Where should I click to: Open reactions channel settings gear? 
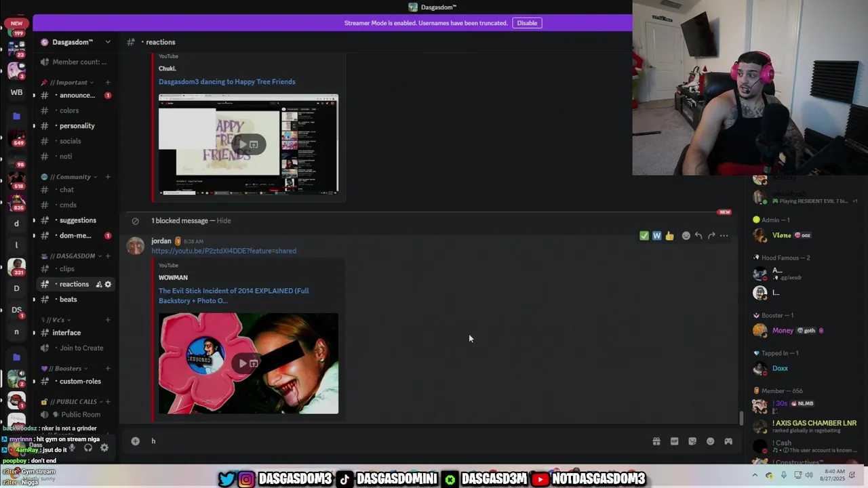coord(108,284)
